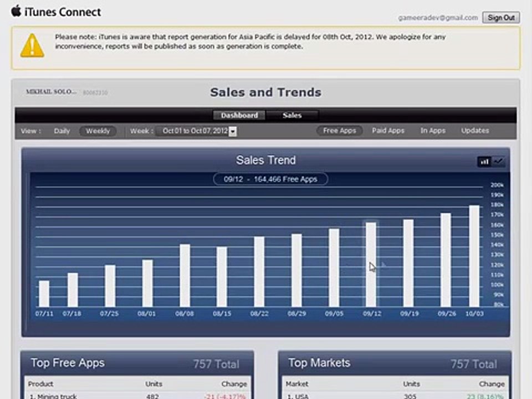
Task: Click Units column header in Top Free Apps
Action: point(154,383)
